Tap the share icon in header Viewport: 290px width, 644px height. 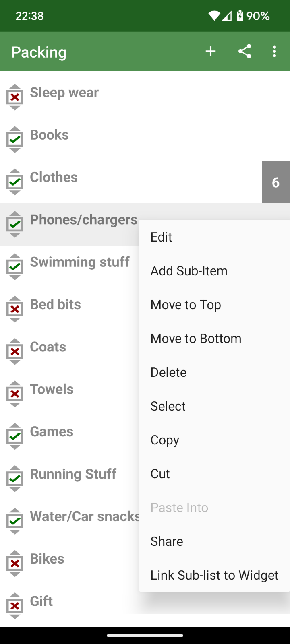tap(244, 52)
